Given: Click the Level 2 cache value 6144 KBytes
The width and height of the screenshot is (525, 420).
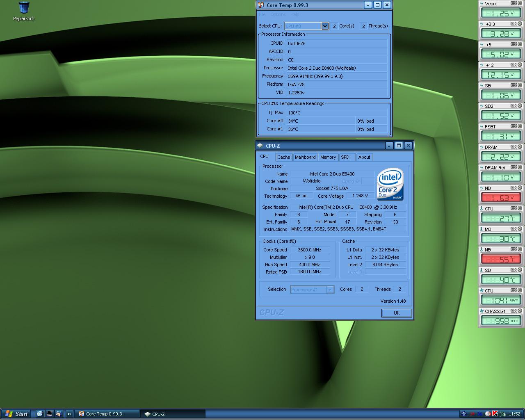Looking at the screenshot, I should pyautogui.click(x=385, y=265).
